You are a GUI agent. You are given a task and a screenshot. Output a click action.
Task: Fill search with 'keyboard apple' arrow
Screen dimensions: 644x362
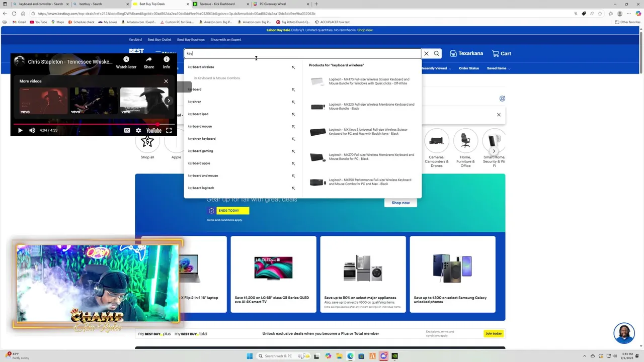click(x=293, y=163)
